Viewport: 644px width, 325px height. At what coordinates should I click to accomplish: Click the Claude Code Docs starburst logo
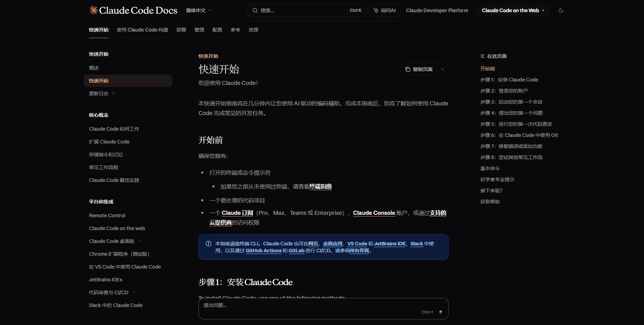click(x=93, y=10)
